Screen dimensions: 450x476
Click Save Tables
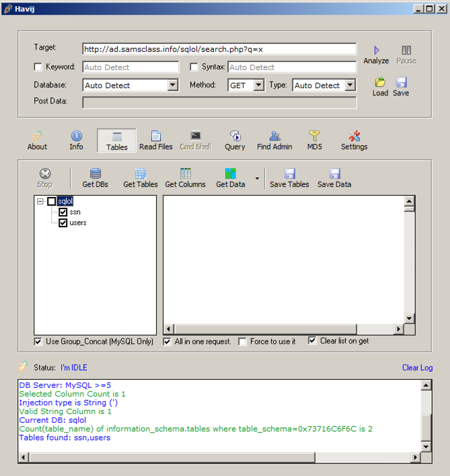(289, 178)
